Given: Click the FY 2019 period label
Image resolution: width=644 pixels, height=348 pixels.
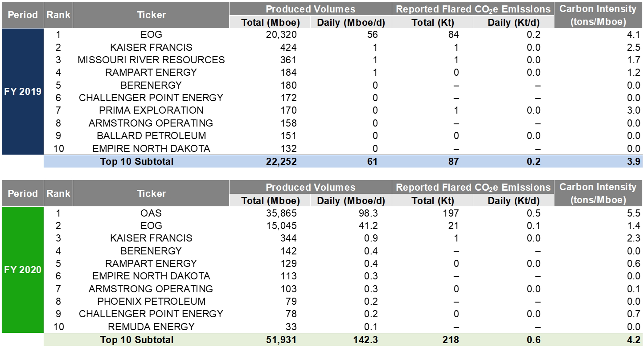Looking at the screenshot, I should (22, 92).
